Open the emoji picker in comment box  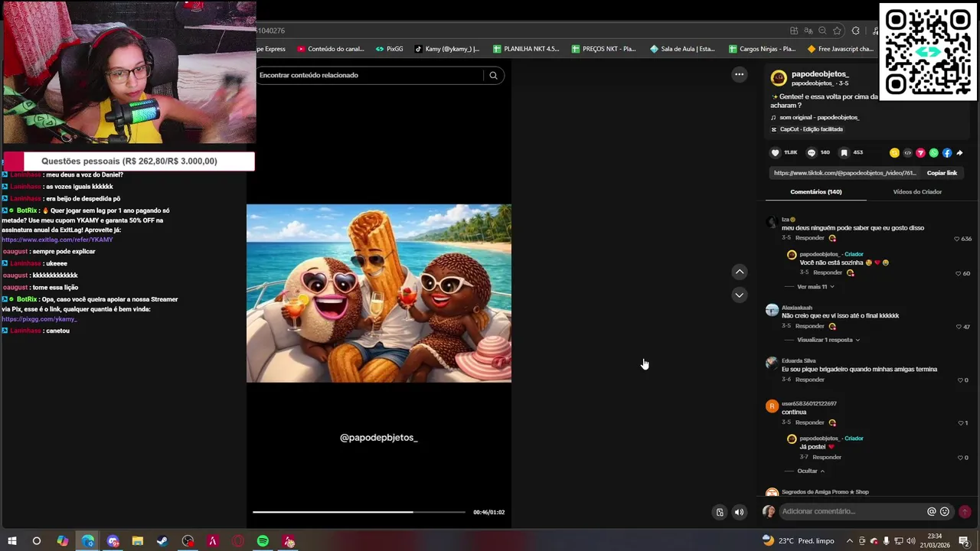tap(945, 511)
